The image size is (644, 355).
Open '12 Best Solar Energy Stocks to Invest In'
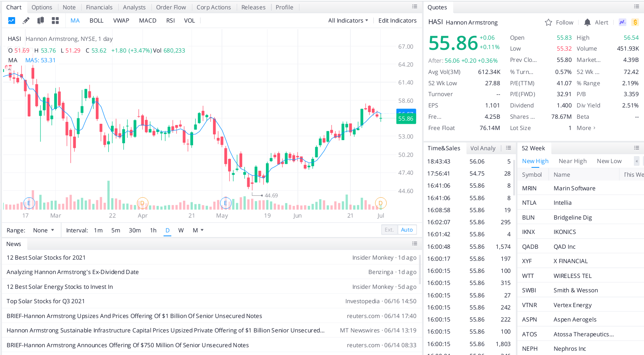pyautogui.click(x=60, y=287)
